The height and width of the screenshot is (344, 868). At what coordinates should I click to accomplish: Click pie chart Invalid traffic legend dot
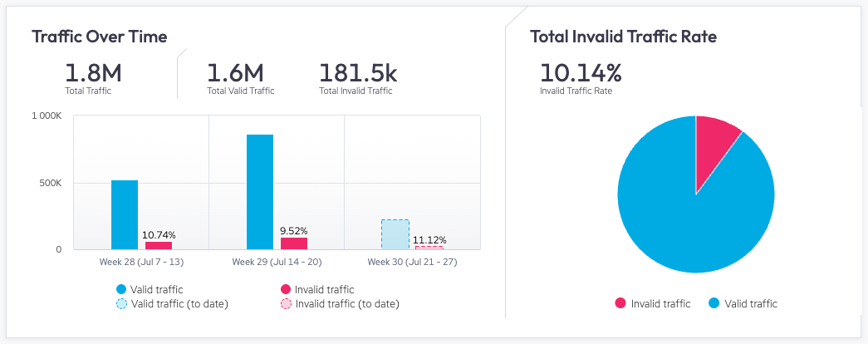(620, 304)
